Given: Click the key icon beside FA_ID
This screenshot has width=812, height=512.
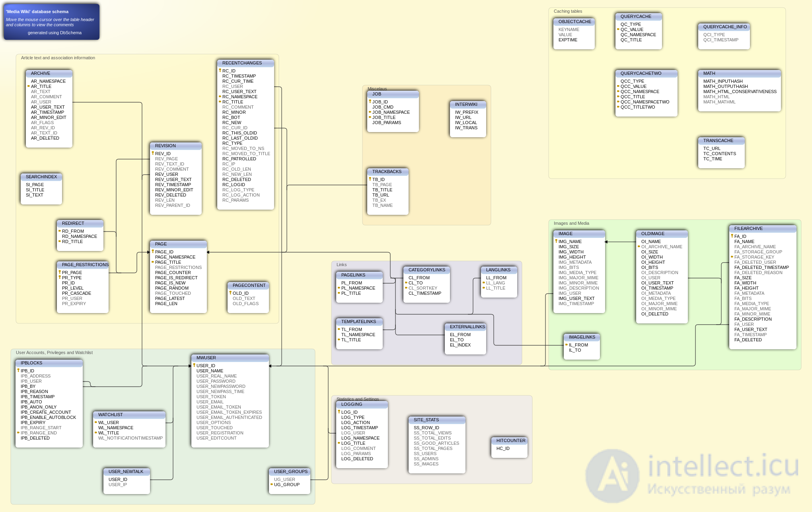Looking at the screenshot, I should [x=732, y=236].
